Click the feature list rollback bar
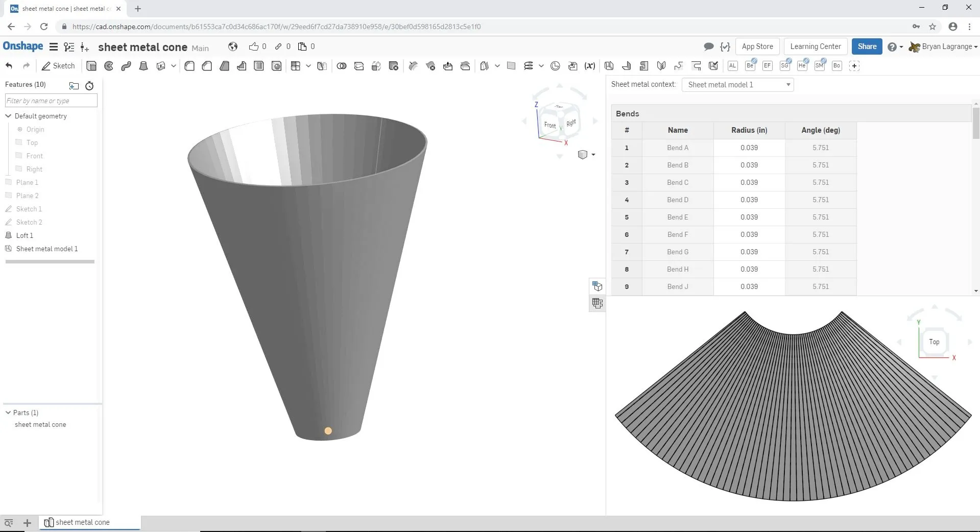 pyautogui.click(x=50, y=262)
